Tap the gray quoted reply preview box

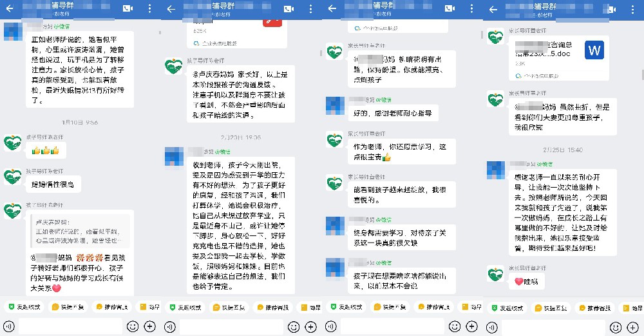click(x=81, y=232)
